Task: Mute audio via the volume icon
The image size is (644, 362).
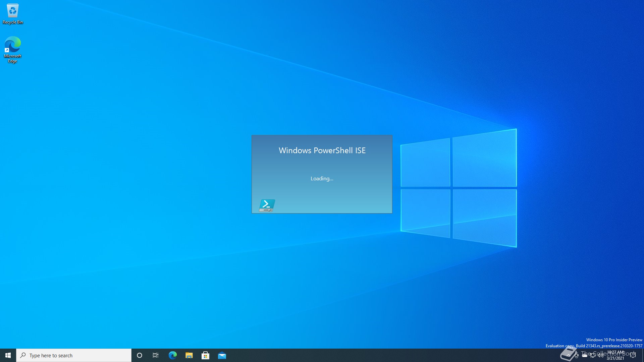Action: pos(600,355)
